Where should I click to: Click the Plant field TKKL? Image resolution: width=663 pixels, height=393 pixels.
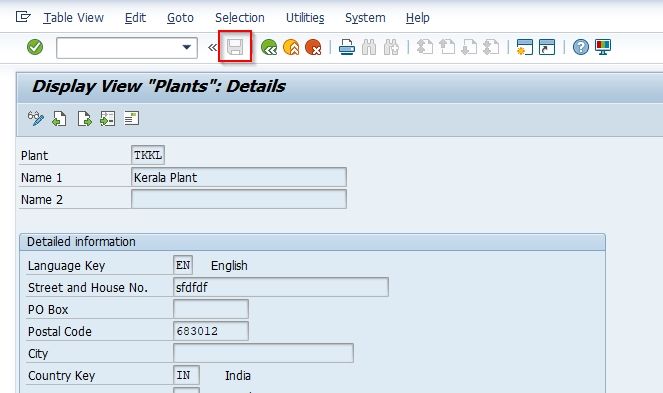[x=148, y=155]
